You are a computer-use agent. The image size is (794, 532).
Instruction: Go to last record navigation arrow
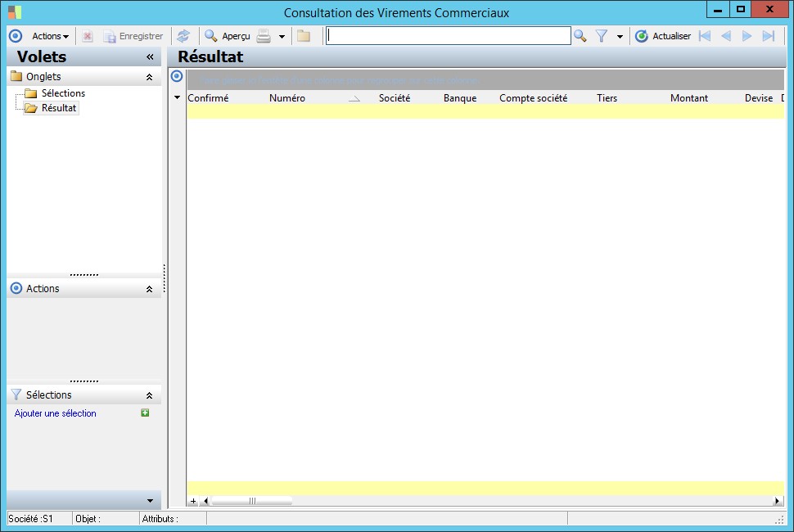(x=769, y=36)
